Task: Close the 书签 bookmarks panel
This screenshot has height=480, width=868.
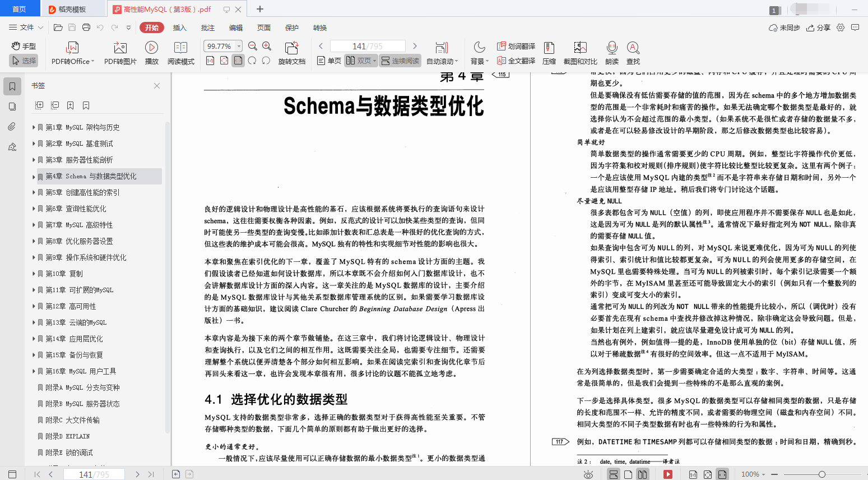Action: point(157,86)
